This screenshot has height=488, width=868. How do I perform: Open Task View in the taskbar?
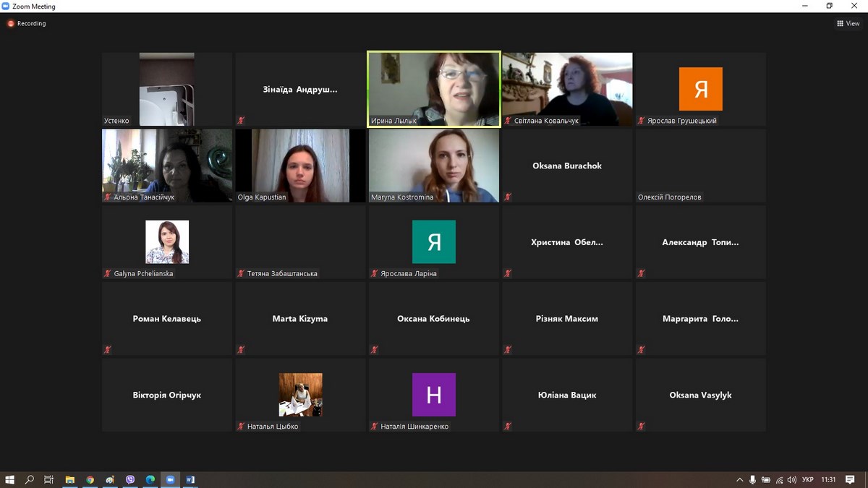pyautogui.click(x=49, y=479)
